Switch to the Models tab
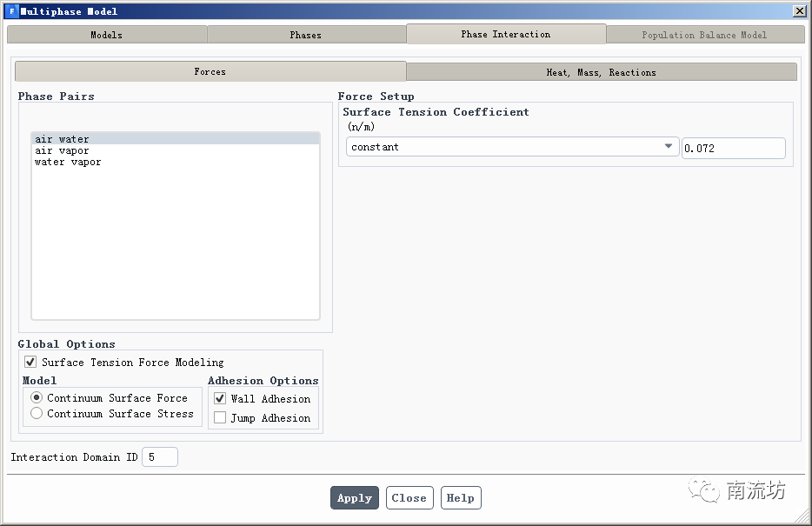812x526 pixels. (107, 35)
